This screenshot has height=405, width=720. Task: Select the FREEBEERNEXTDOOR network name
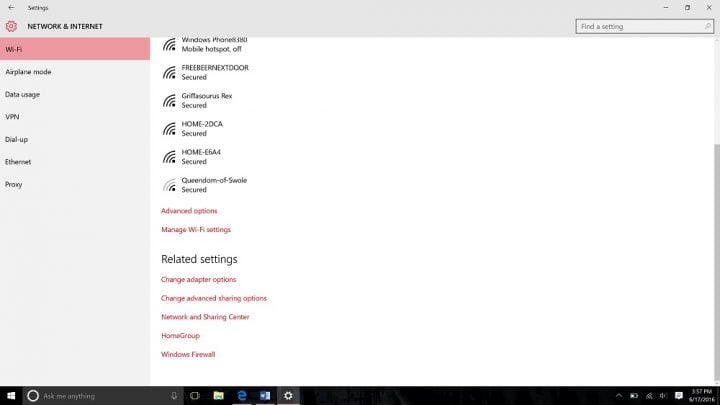point(215,68)
